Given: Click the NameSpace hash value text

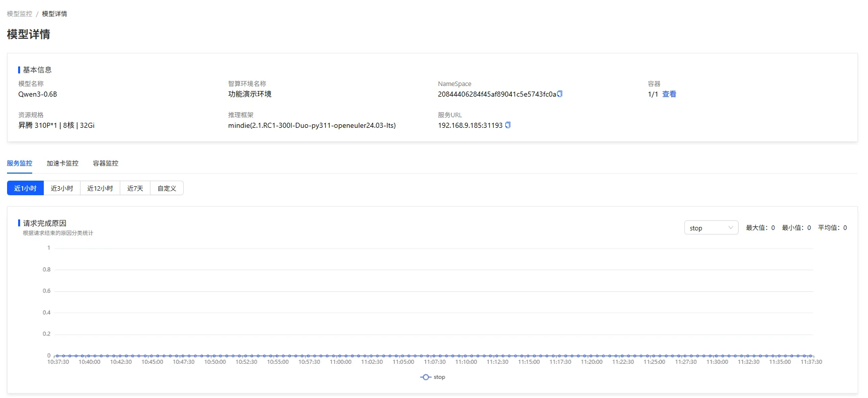Looking at the screenshot, I should (x=497, y=94).
